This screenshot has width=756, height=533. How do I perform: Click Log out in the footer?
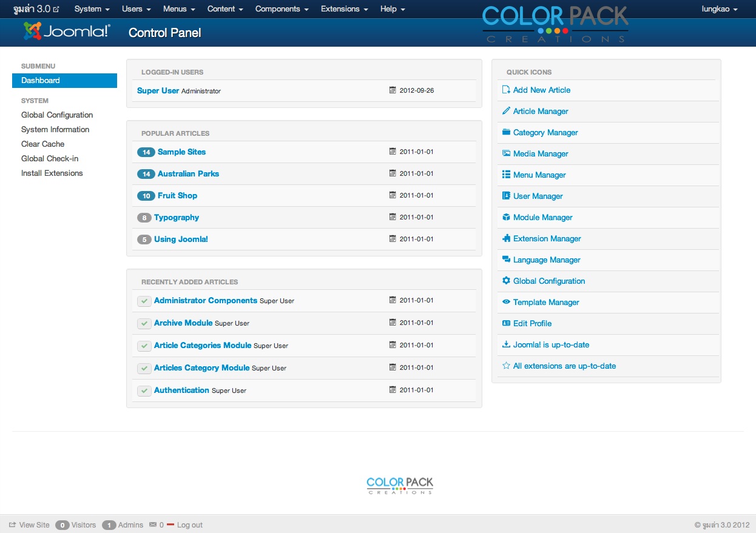(x=189, y=525)
